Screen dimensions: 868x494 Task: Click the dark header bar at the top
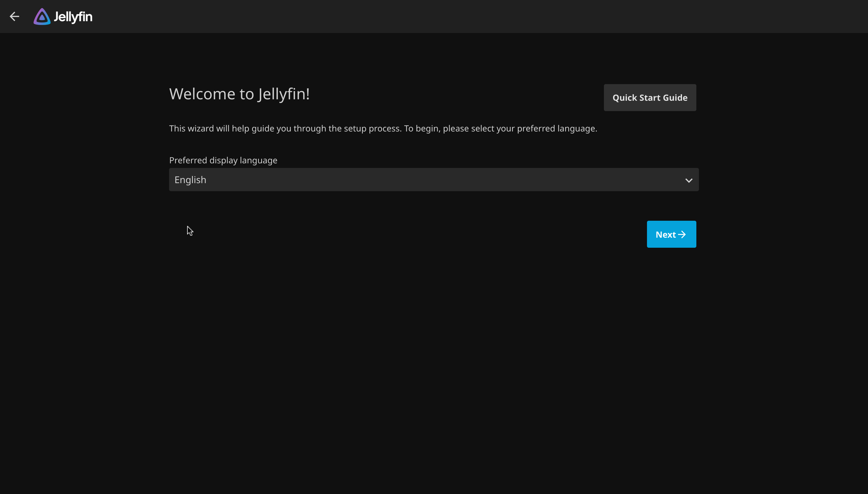point(434,16)
